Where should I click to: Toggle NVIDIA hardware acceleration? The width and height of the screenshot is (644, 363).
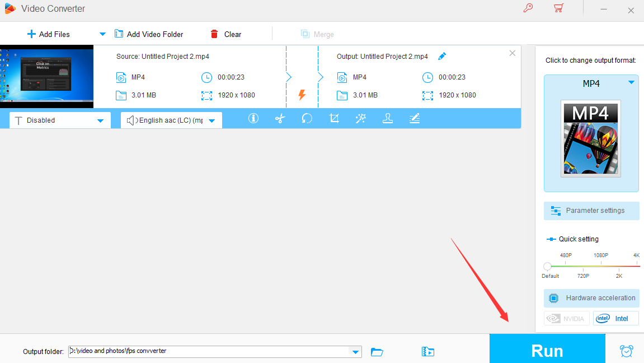(x=567, y=318)
